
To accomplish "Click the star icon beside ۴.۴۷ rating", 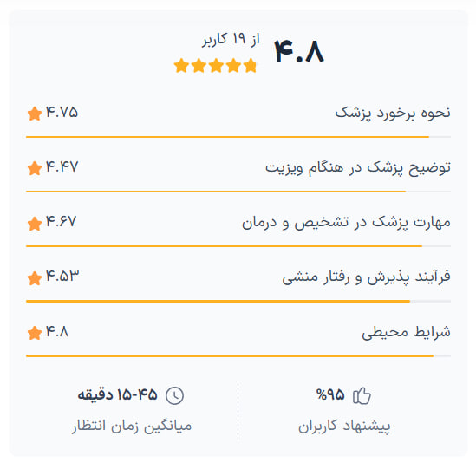I will point(35,168).
